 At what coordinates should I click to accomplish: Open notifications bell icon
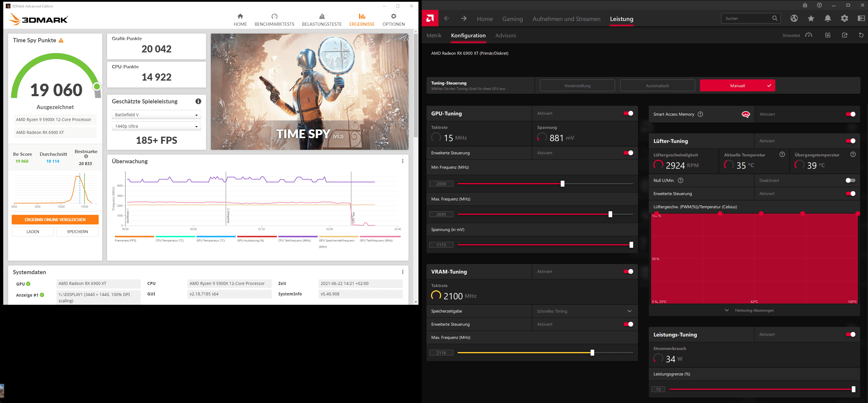pos(828,19)
